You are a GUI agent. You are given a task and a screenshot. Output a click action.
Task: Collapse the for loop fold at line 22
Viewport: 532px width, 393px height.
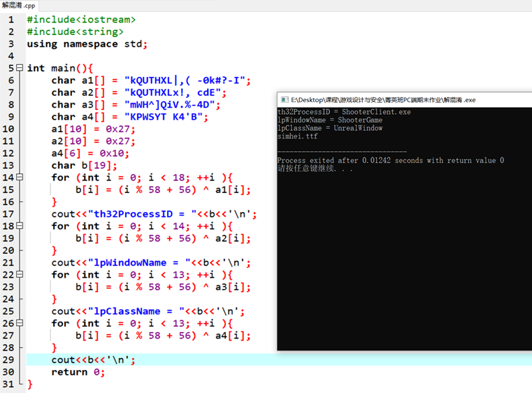(x=20, y=275)
